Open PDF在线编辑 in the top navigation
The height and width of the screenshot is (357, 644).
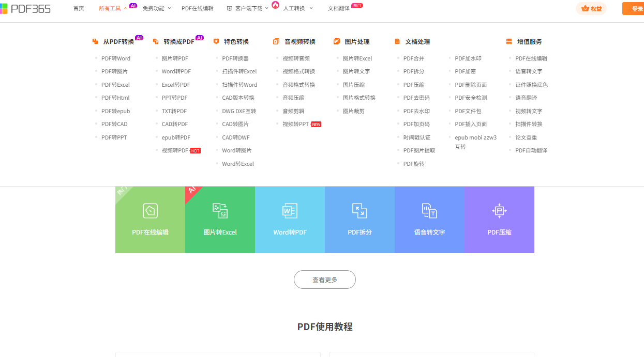coord(198,9)
